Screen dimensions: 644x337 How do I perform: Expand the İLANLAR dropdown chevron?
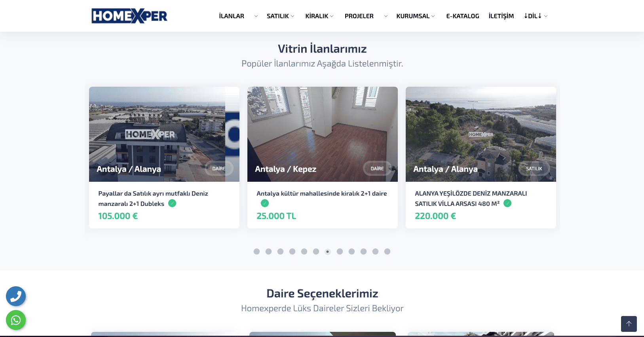(256, 16)
